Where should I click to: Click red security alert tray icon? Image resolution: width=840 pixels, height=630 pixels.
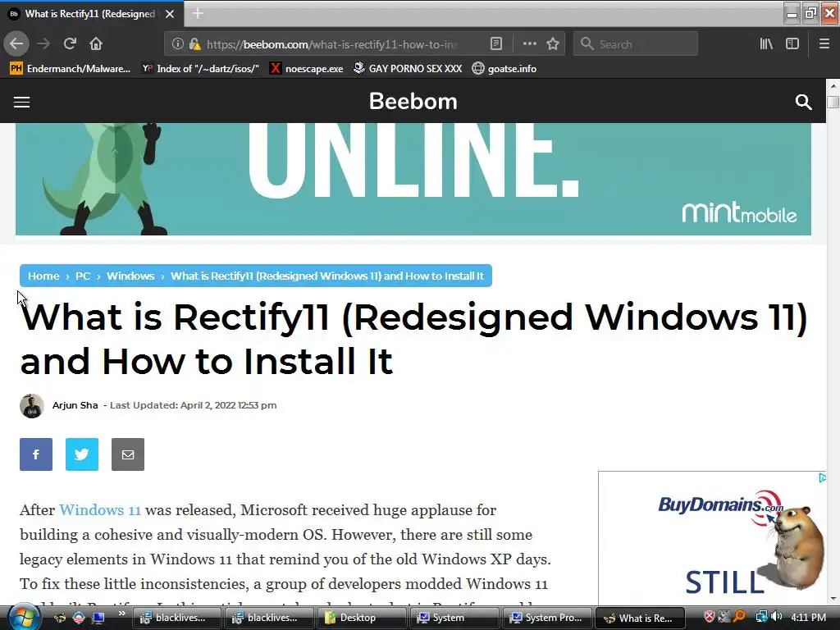tap(709, 617)
